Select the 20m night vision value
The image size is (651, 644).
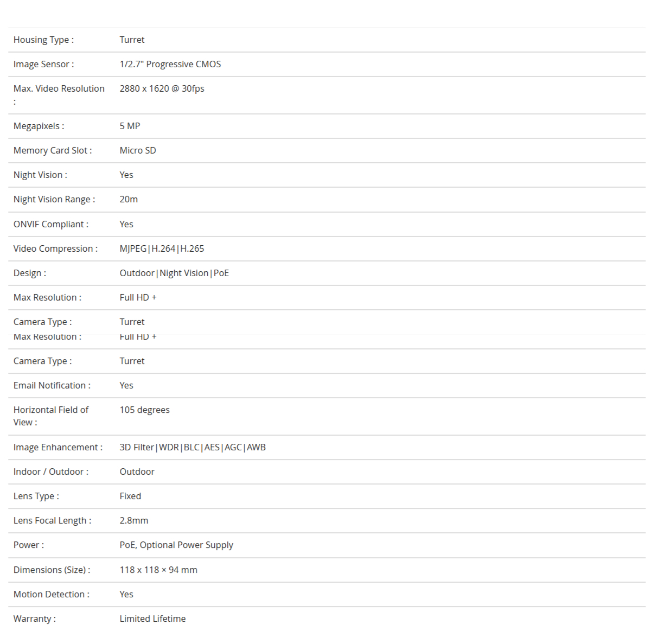(129, 199)
